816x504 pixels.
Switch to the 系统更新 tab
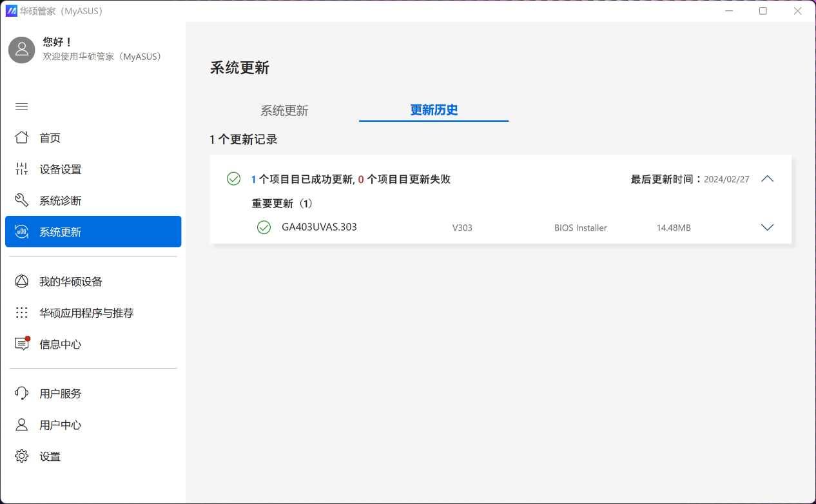(284, 110)
